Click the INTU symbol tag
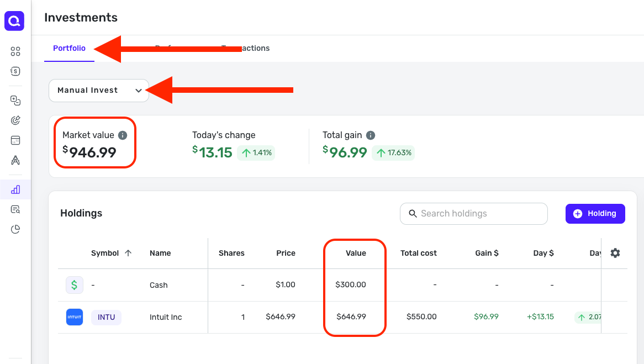The image size is (644, 364). point(106,317)
